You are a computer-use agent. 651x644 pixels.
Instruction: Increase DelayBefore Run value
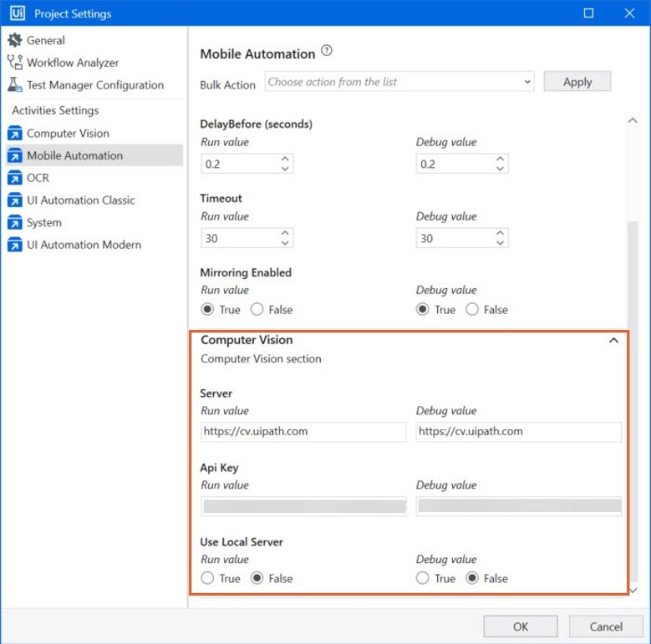285,159
